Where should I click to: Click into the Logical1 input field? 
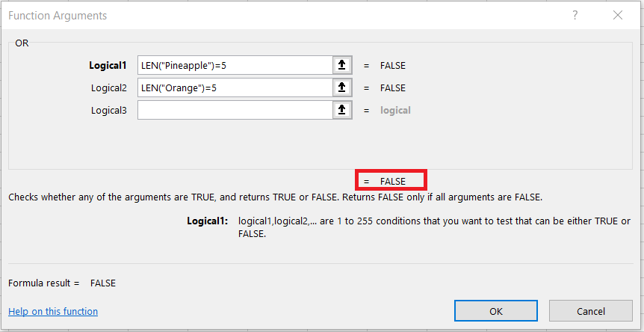click(235, 66)
